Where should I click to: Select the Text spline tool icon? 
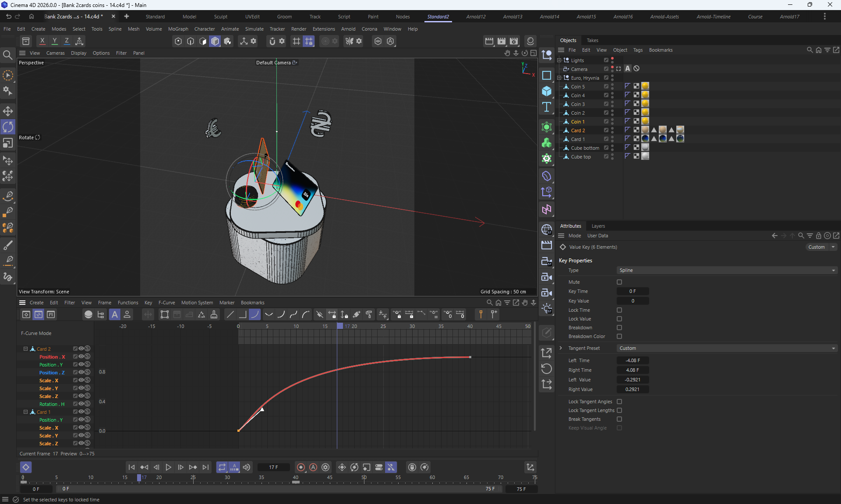[546, 107]
